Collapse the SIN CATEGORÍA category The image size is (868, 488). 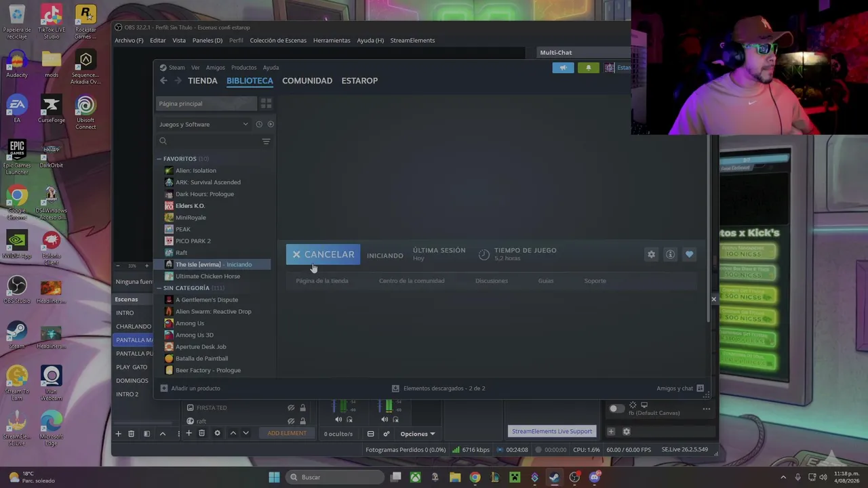159,288
